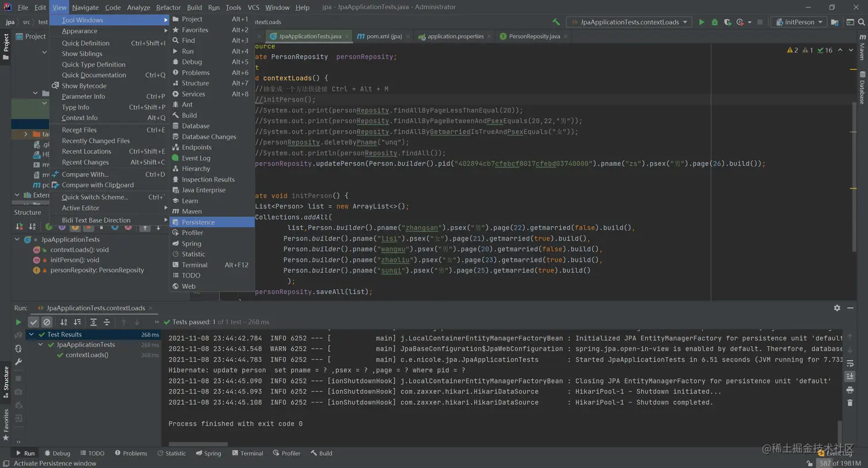Toggle Soft-Wrap icon beside the console
The height and width of the screenshot is (468, 868).
pos(850,363)
